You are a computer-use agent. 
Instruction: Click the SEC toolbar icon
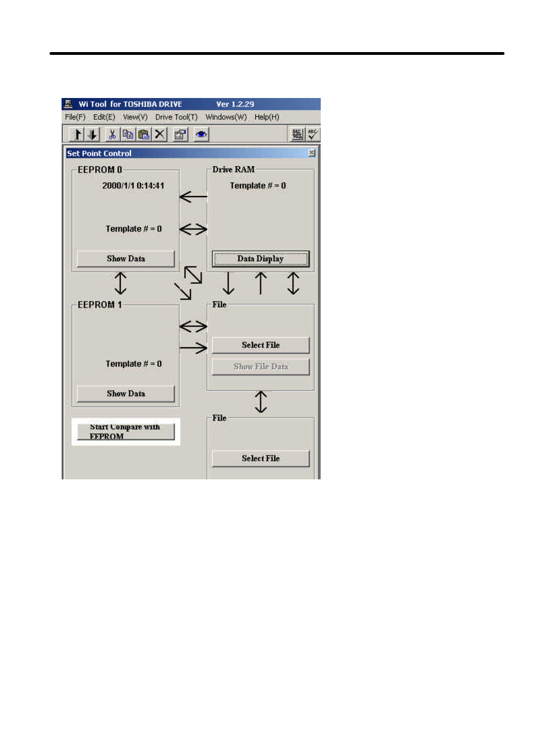tap(297, 134)
